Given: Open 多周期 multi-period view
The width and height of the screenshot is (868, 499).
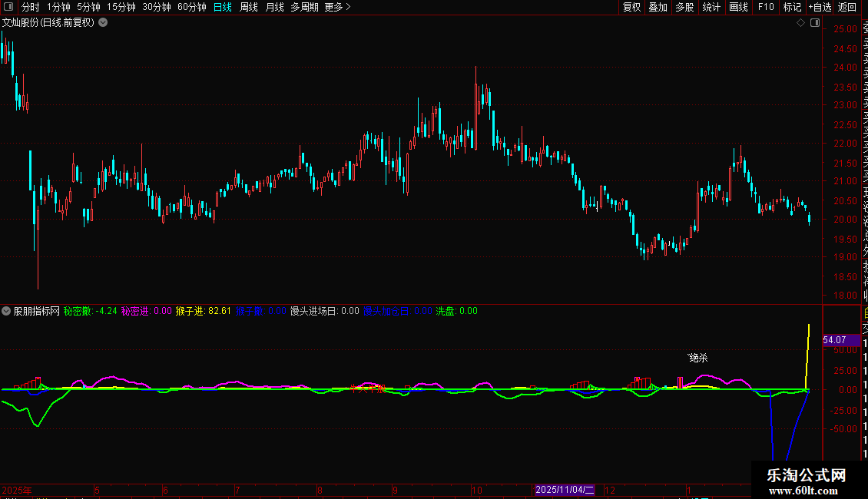Looking at the screenshot, I should pyautogui.click(x=304, y=7).
